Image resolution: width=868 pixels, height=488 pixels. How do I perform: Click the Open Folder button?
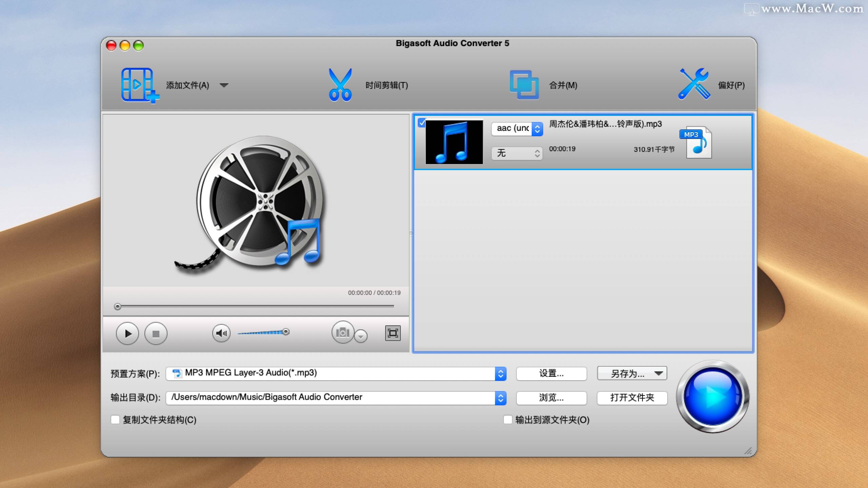(632, 398)
